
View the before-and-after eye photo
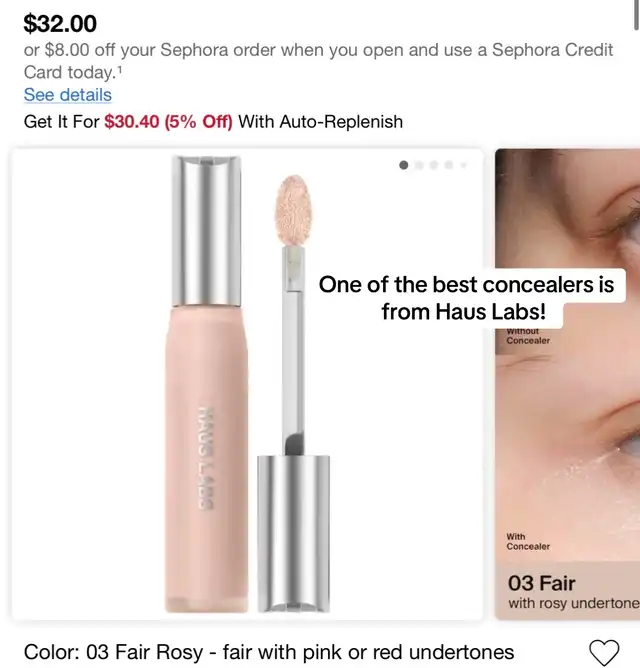pos(567,383)
